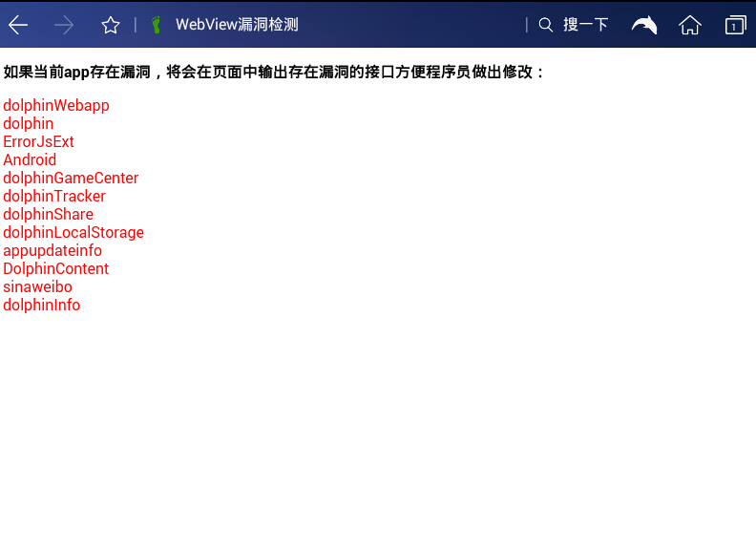Go back using the left arrow icon

click(18, 25)
